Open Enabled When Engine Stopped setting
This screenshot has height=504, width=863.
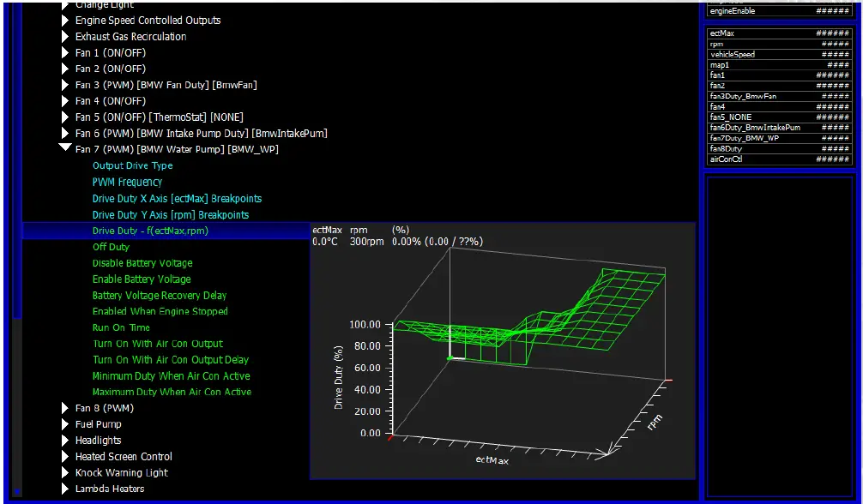(x=160, y=311)
